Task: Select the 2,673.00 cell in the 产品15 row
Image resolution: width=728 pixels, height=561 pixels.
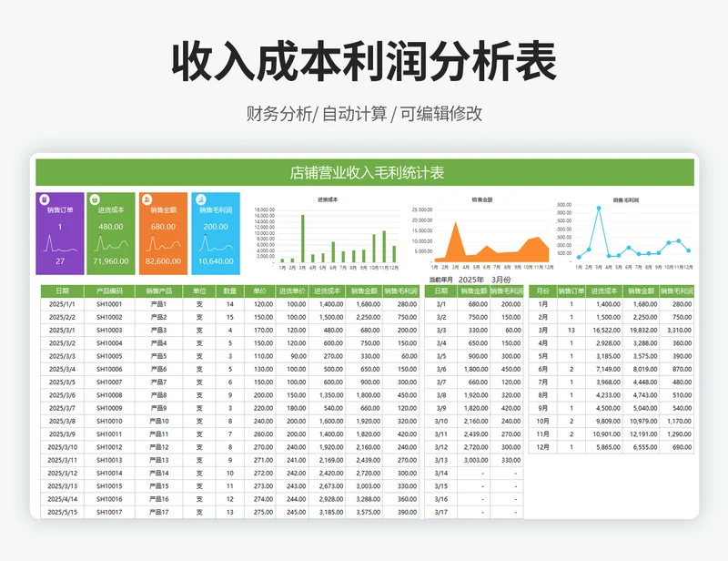Action: [327, 486]
